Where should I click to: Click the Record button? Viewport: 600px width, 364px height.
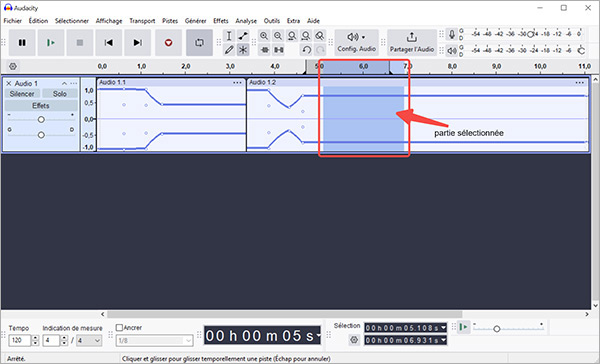click(168, 42)
